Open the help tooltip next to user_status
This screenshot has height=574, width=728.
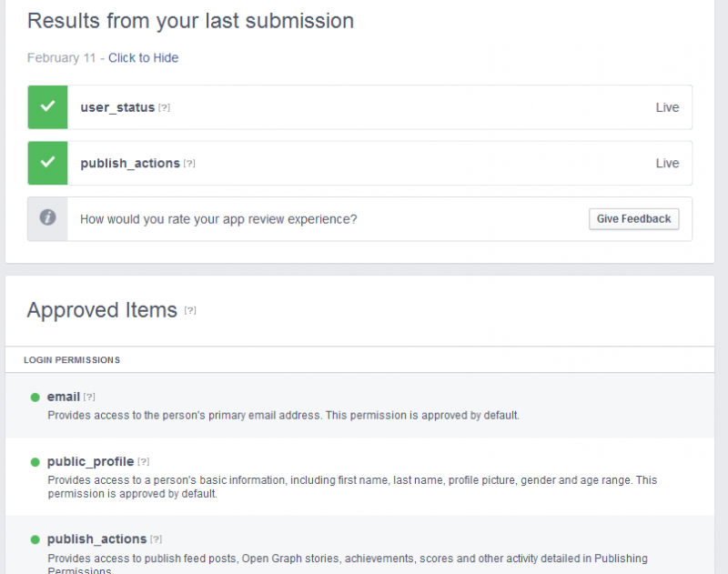[164, 107]
